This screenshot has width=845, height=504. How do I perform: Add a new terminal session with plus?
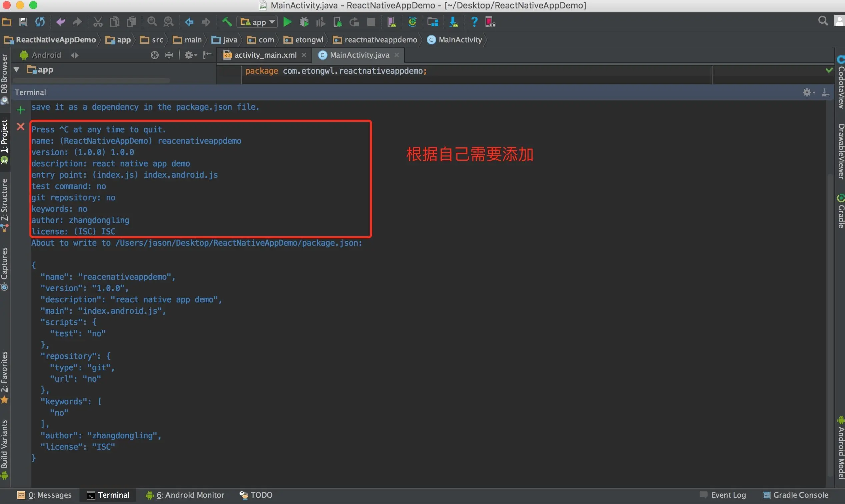click(21, 110)
